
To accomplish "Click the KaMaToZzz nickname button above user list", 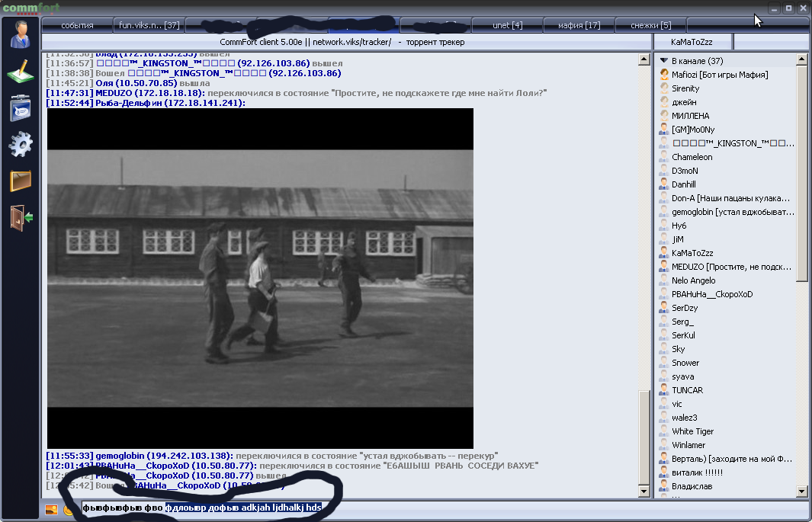I will pos(692,42).
